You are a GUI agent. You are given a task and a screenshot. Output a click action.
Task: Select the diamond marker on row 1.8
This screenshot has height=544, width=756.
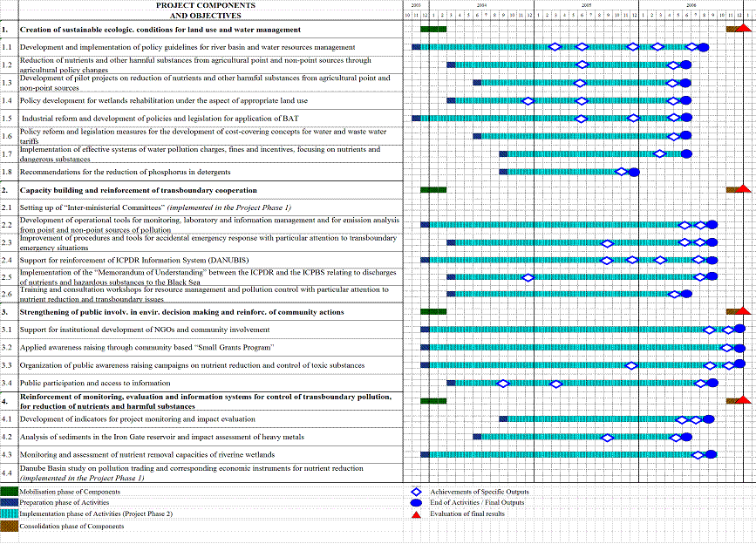pyautogui.click(x=621, y=172)
